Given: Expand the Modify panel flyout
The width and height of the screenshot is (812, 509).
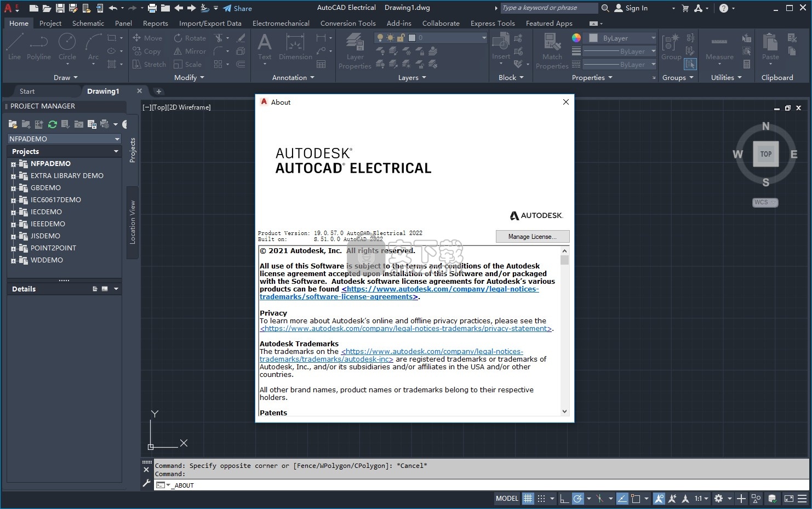Looking at the screenshot, I should tap(189, 78).
